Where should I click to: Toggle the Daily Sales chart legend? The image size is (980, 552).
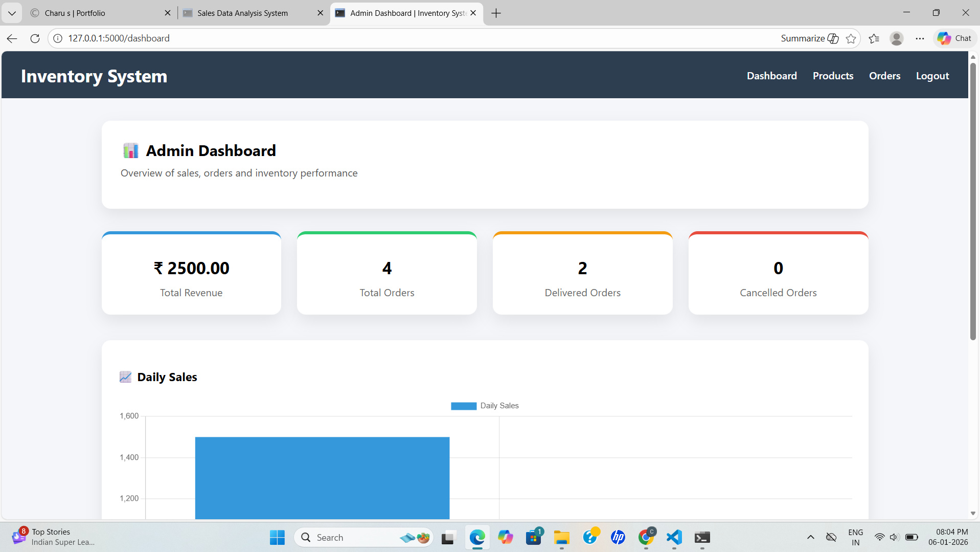pos(485,406)
